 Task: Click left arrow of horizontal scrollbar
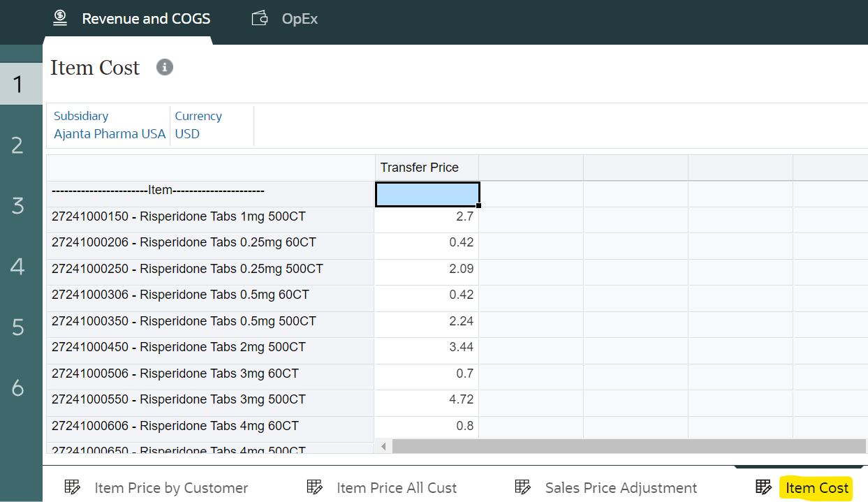(383, 446)
